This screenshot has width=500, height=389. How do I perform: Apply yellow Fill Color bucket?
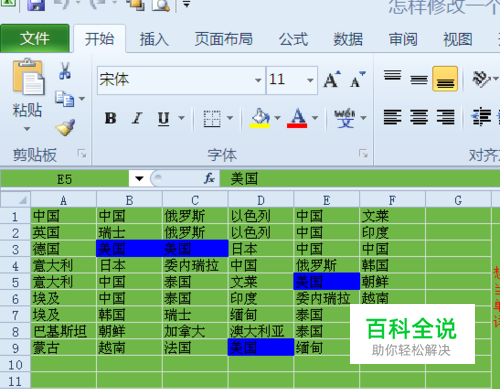[260, 118]
